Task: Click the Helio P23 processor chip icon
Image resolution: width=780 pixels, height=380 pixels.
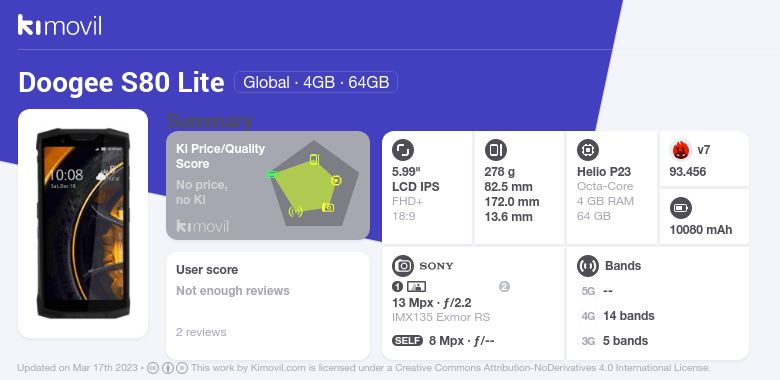Action: coord(588,150)
